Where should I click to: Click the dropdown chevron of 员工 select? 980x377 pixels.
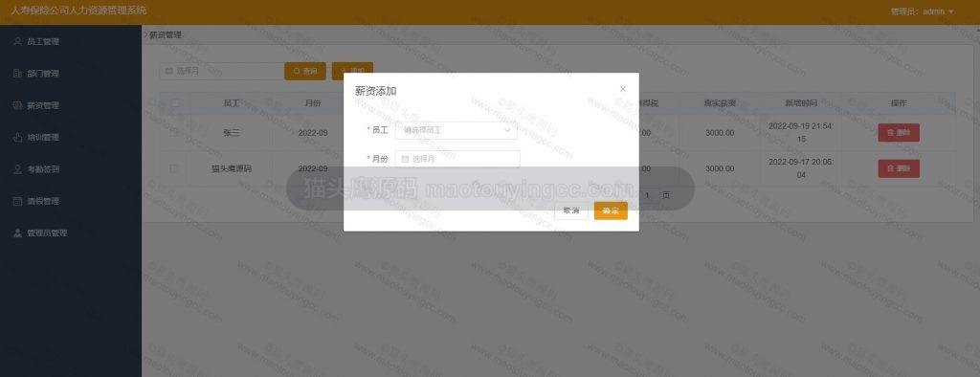click(507, 131)
